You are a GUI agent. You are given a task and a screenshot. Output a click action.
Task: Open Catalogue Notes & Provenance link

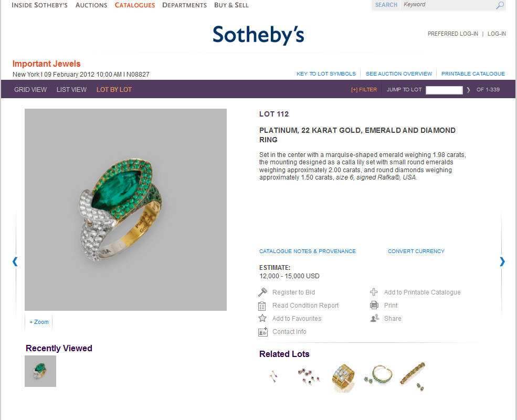[x=307, y=251]
